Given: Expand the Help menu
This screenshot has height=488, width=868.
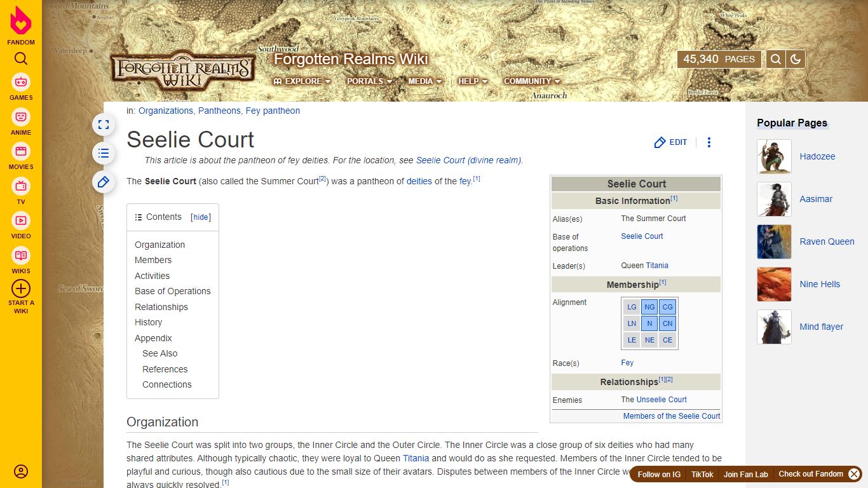Looking at the screenshot, I should point(473,81).
